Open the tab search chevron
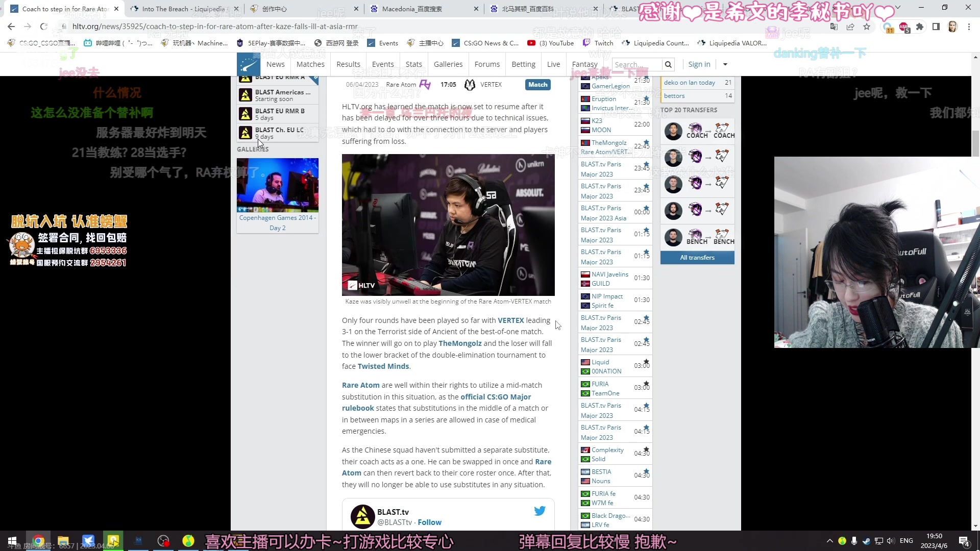Screen dimensions: 980x551 [898, 8]
